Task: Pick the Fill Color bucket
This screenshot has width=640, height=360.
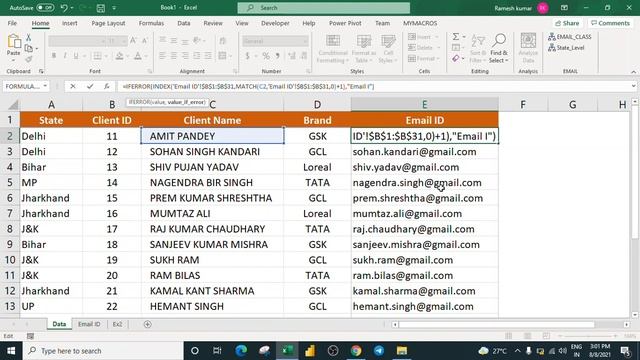Action: tap(119, 56)
